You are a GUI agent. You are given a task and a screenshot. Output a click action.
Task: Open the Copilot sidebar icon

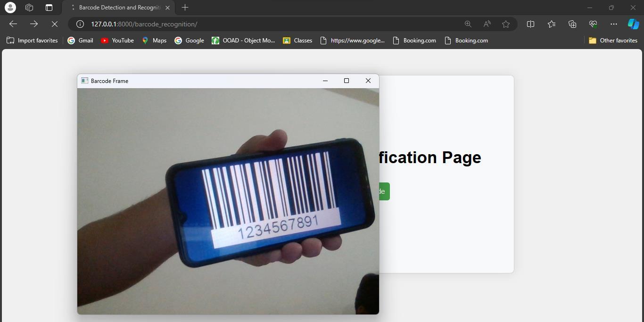[x=633, y=24]
